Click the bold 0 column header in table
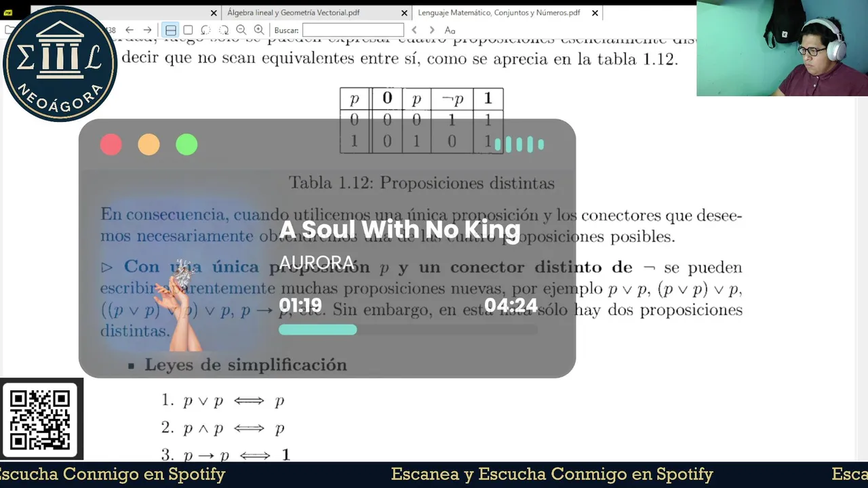Image resolution: width=868 pixels, height=488 pixels. (387, 98)
